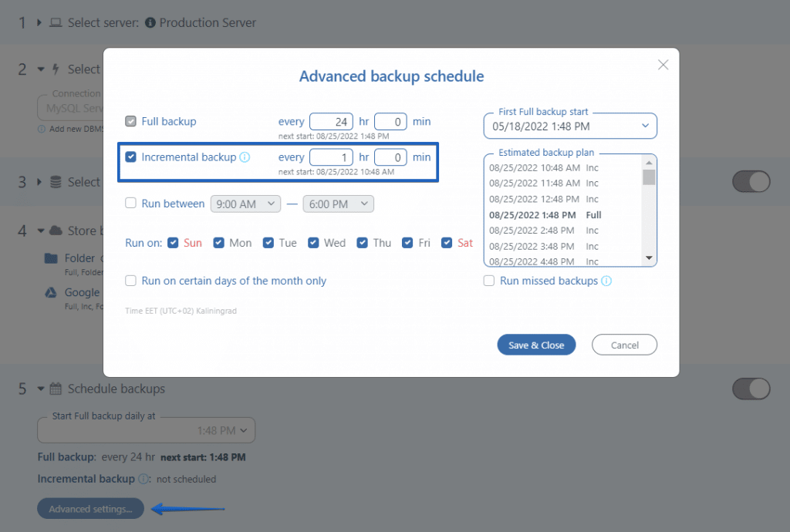Click the monitor icon beside Select server
This screenshot has width=790, height=532.
[x=56, y=22]
